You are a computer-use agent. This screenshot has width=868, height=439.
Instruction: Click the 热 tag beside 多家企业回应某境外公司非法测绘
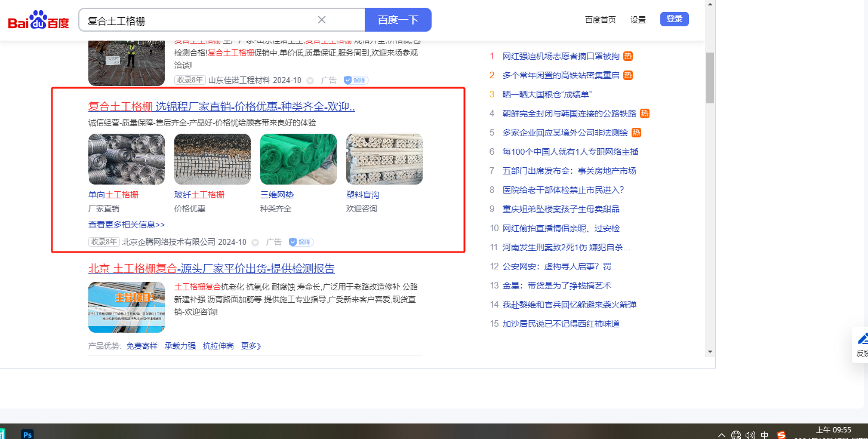click(636, 133)
